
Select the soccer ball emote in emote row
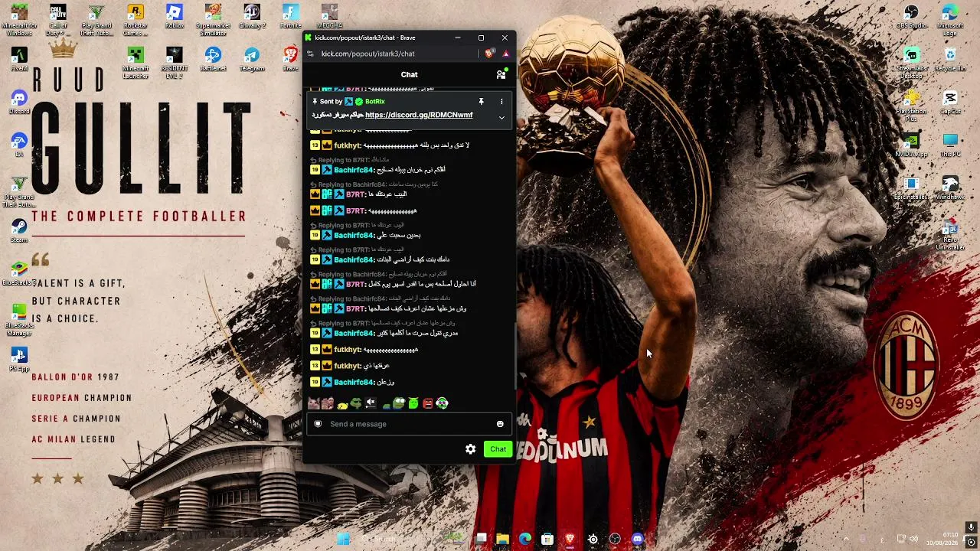[443, 403]
